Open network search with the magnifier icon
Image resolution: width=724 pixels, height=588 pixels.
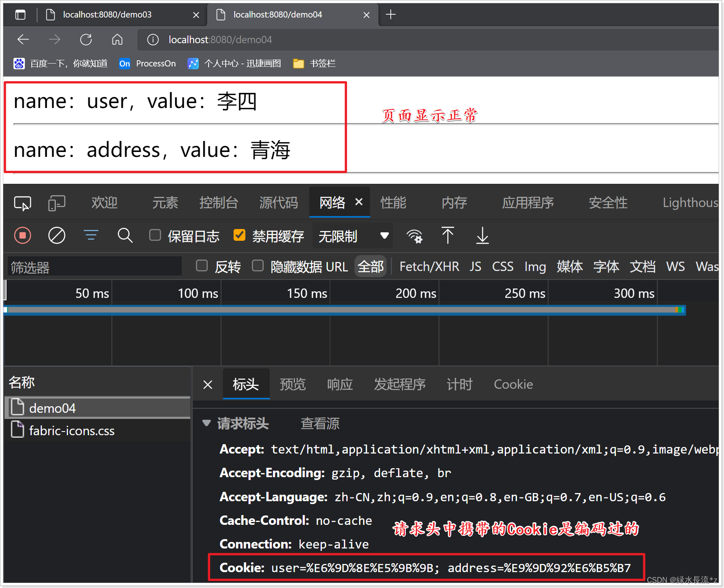pos(125,236)
